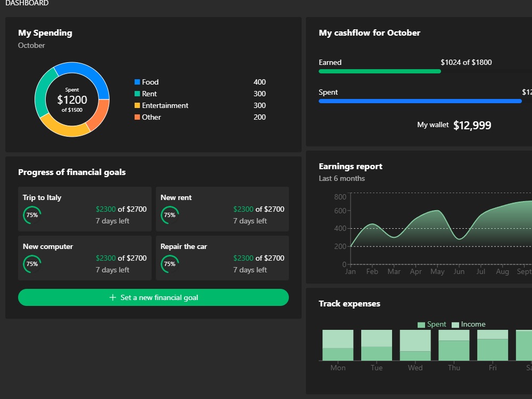The width and height of the screenshot is (532, 399).
Task: Click the Thu bar in Track expenses
Action: coord(454,345)
